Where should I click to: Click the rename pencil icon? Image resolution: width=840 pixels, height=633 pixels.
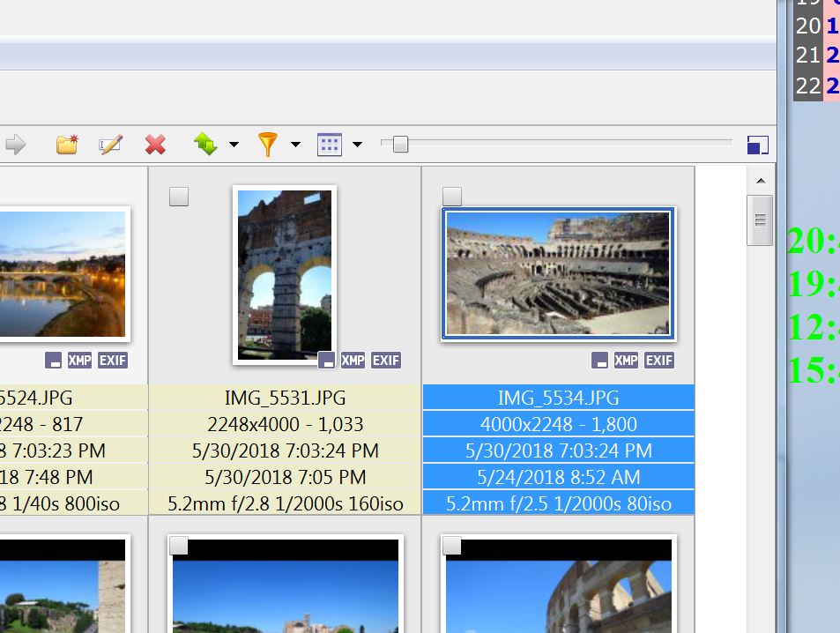pos(110,145)
